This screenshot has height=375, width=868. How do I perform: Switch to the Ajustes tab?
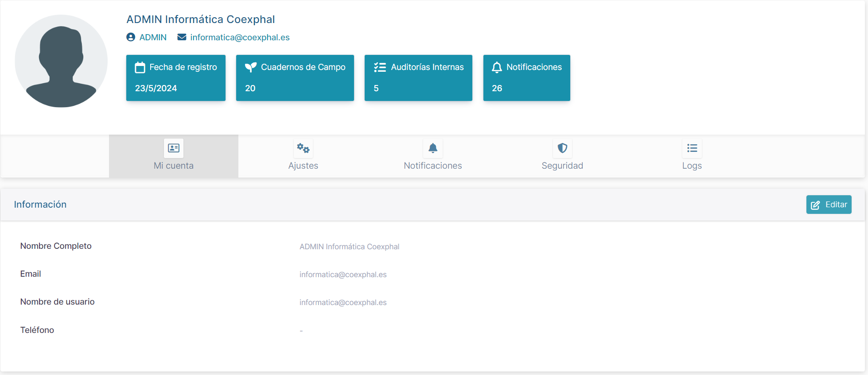click(x=303, y=166)
